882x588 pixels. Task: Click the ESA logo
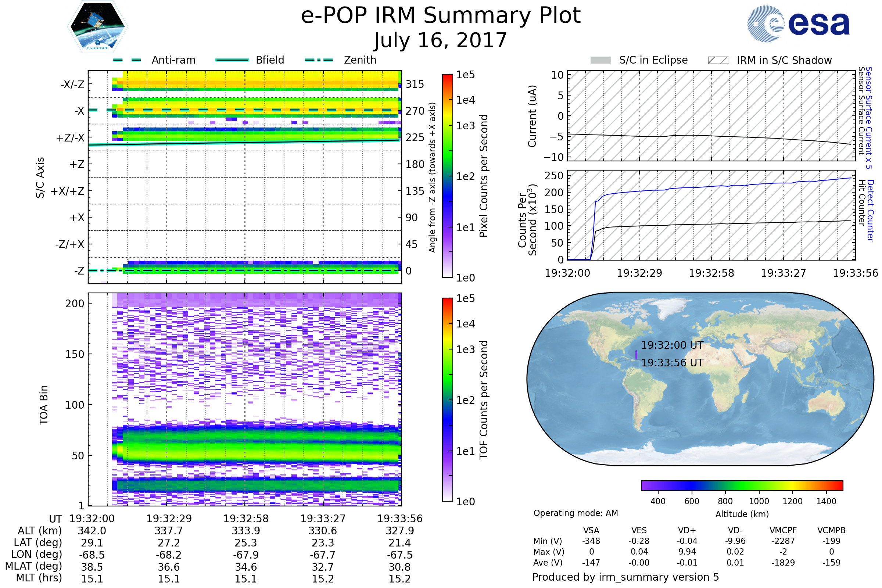pos(799,24)
